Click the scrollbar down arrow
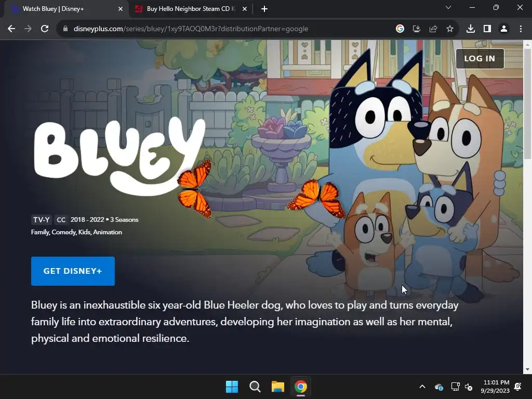 click(527, 369)
